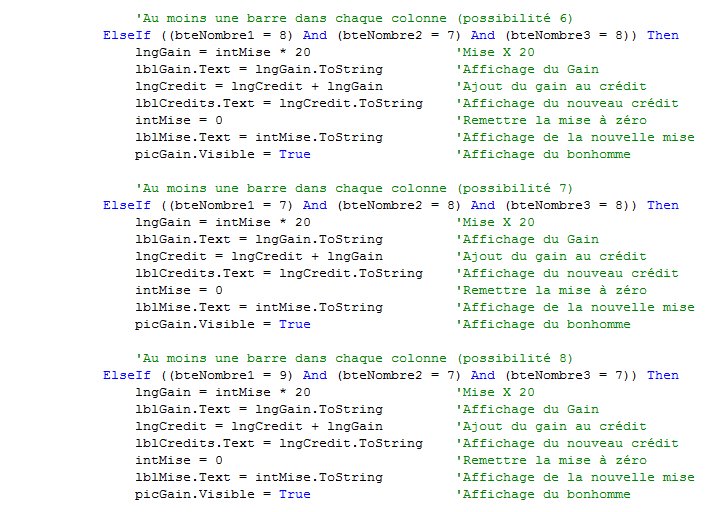
Task: Click Then on the 'bteNombre1 = 8' line
Action: point(663,35)
